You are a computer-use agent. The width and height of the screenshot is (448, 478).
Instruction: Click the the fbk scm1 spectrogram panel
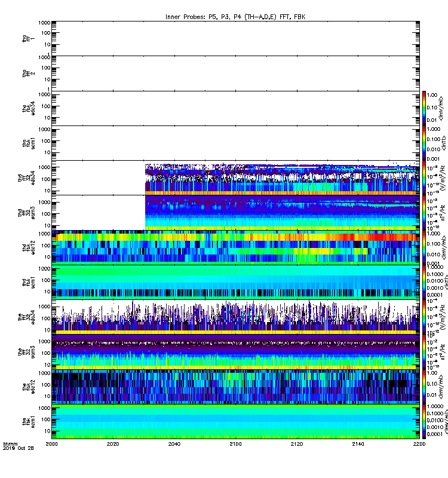point(235,422)
